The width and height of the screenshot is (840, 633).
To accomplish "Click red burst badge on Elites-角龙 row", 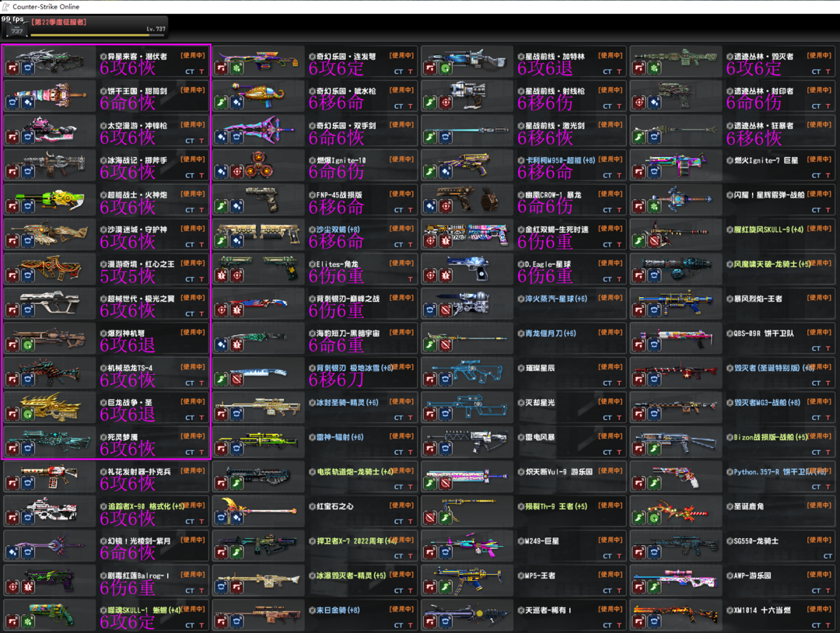I will click(x=222, y=276).
